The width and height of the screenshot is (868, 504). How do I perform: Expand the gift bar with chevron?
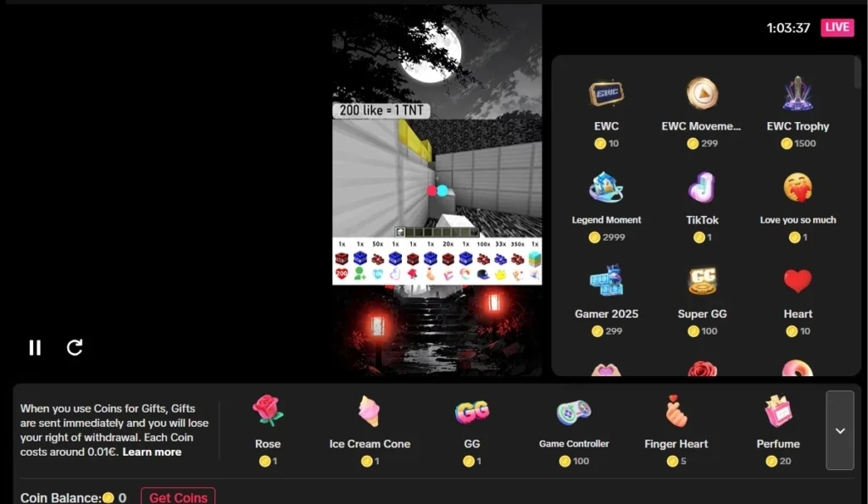840,430
